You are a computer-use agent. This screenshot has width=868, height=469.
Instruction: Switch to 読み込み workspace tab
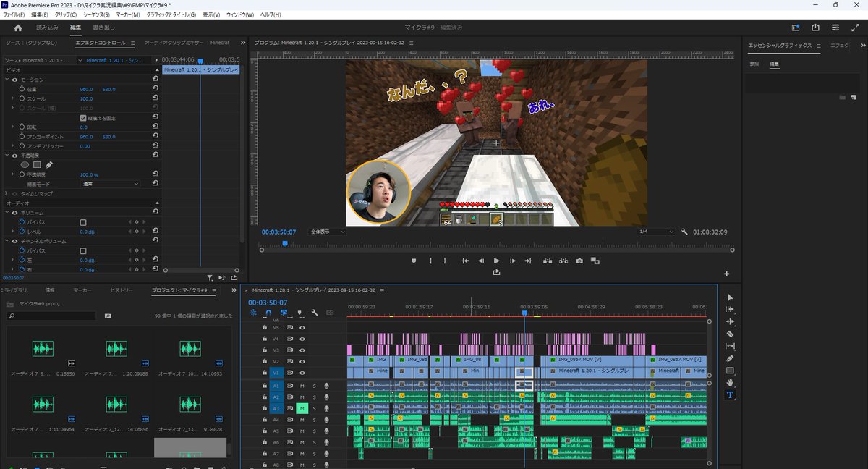coord(48,28)
